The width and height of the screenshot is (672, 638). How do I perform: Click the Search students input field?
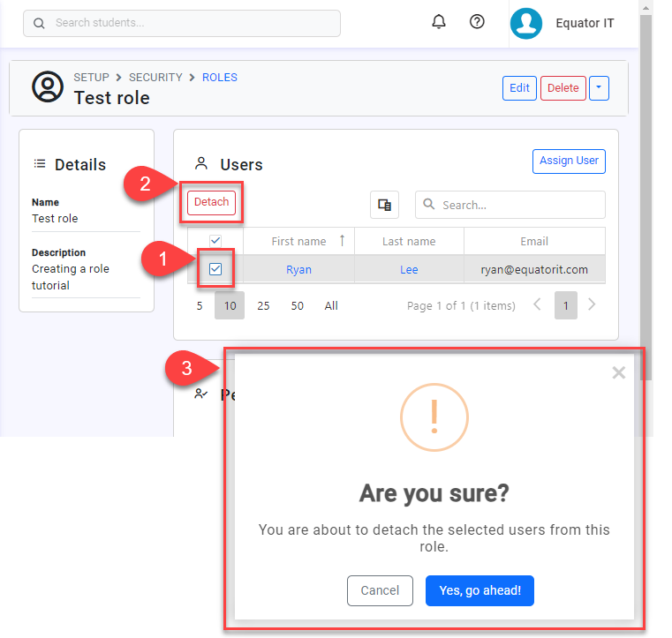tap(181, 23)
